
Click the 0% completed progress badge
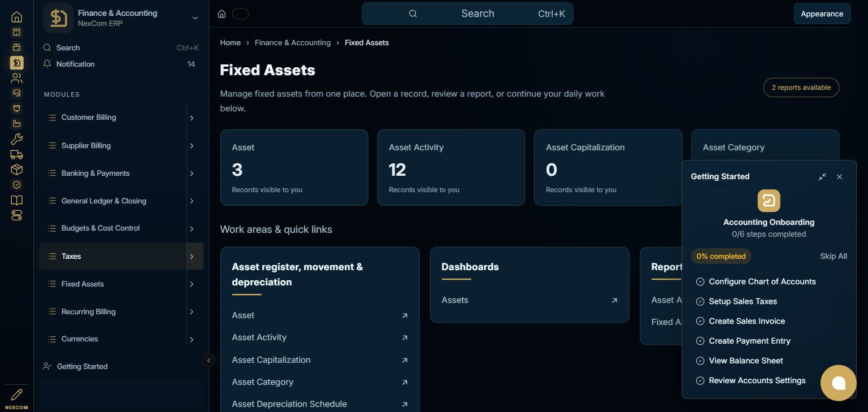[x=721, y=256]
